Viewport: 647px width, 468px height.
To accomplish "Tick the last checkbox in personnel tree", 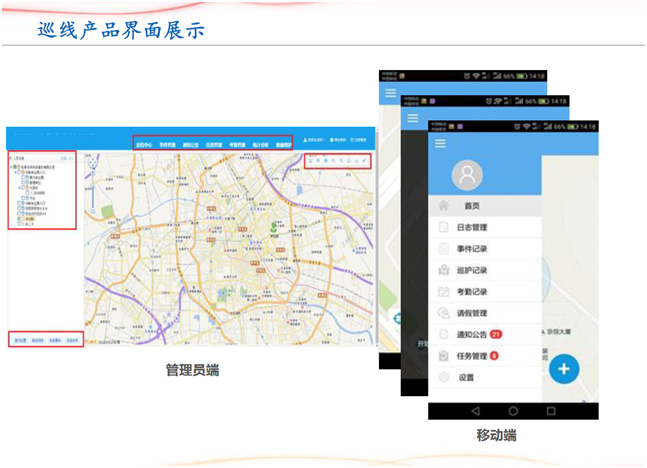I will click(x=17, y=225).
